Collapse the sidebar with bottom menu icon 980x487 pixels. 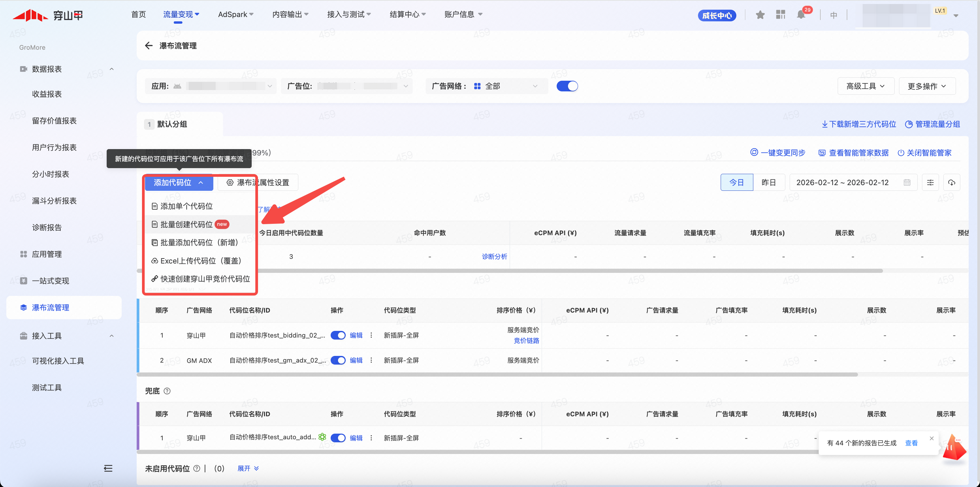(108, 468)
